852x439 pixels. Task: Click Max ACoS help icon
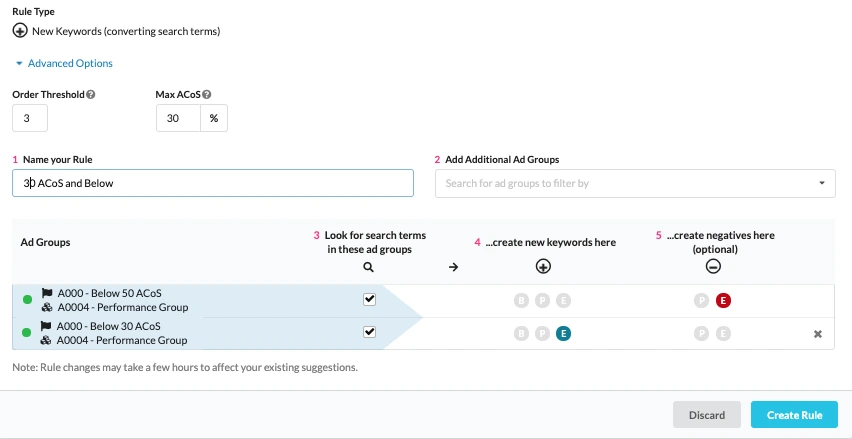[x=207, y=95]
